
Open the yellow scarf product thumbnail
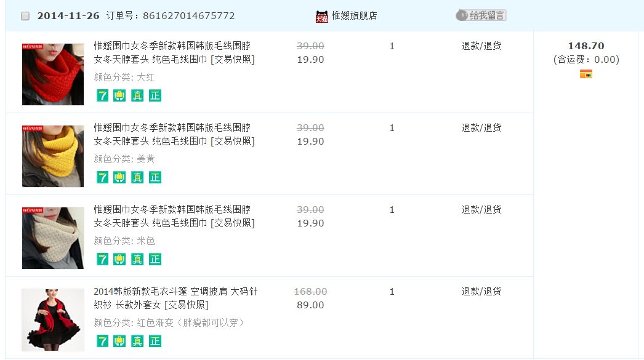(x=53, y=156)
